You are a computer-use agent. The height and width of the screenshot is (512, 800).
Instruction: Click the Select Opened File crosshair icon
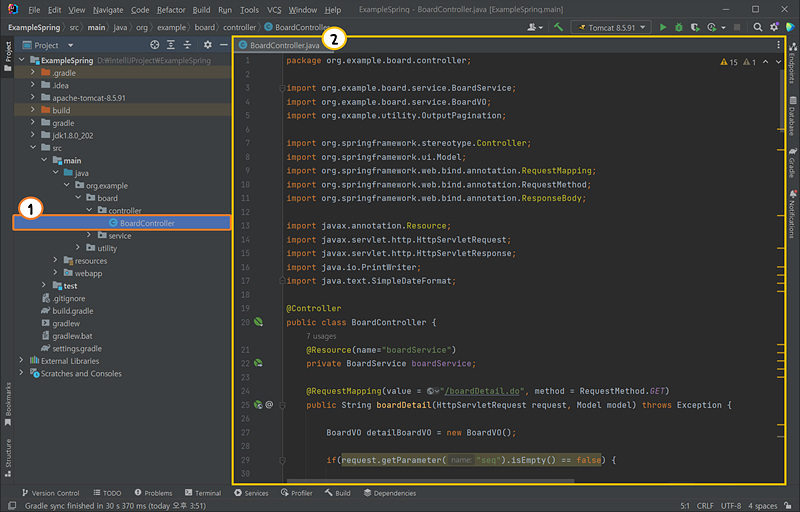[x=155, y=45]
